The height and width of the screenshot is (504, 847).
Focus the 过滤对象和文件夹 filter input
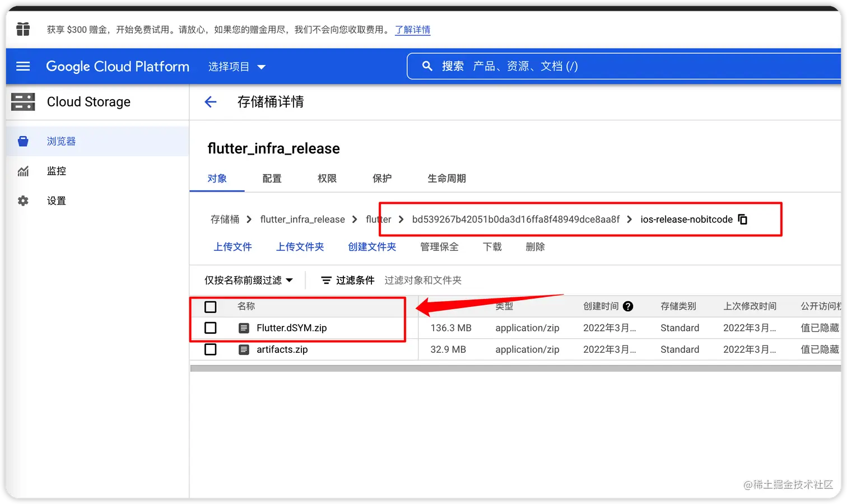(x=423, y=280)
